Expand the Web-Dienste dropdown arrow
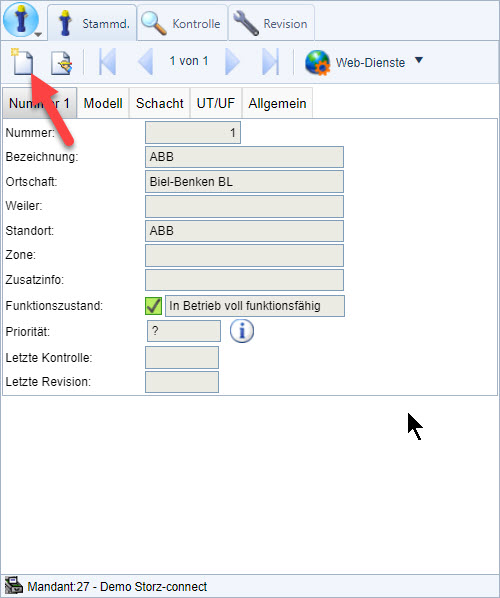This screenshot has height=598, width=500. coord(419,60)
